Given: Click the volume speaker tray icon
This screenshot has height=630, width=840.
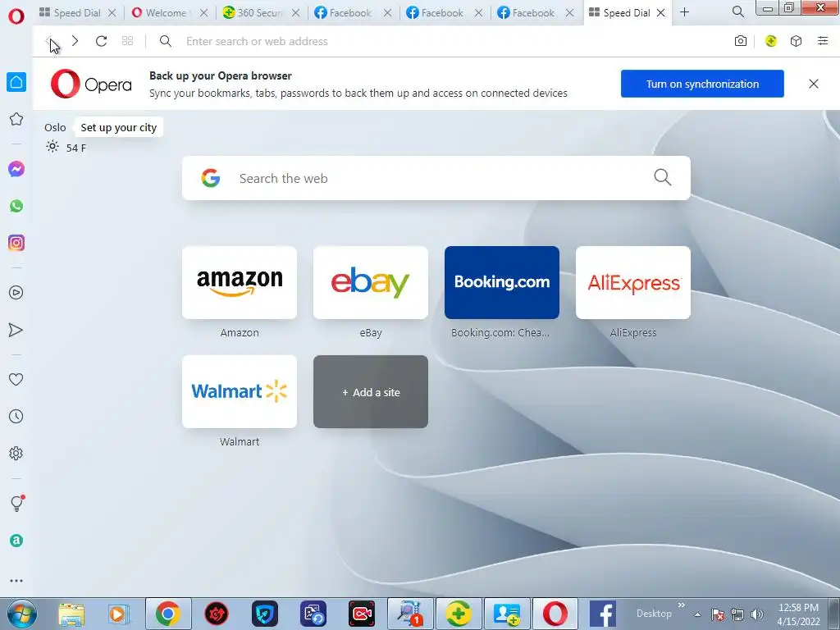Looking at the screenshot, I should point(757,614).
